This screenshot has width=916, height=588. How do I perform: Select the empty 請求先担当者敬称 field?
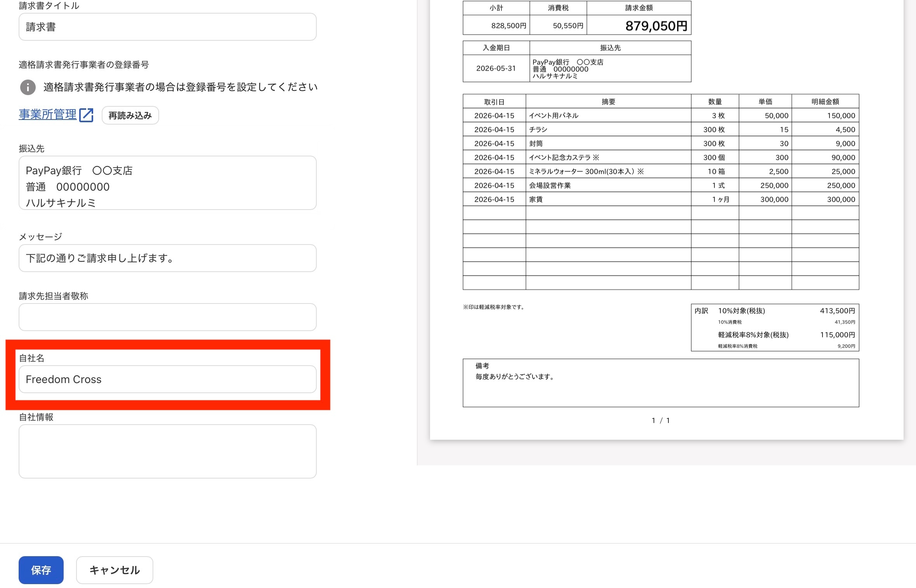click(x=167, y=317)
